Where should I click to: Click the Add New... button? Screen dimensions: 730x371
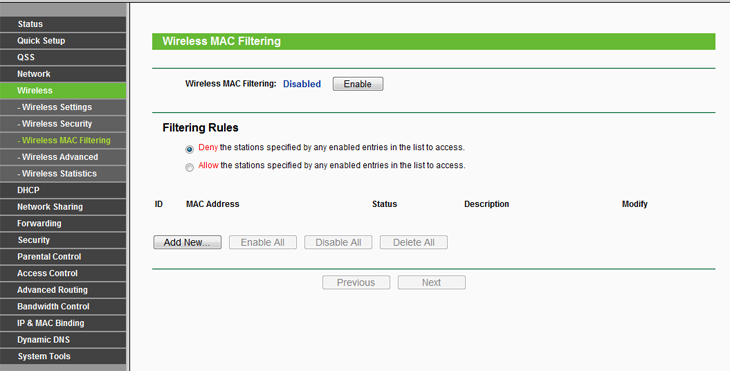click(x=187, y=243)
